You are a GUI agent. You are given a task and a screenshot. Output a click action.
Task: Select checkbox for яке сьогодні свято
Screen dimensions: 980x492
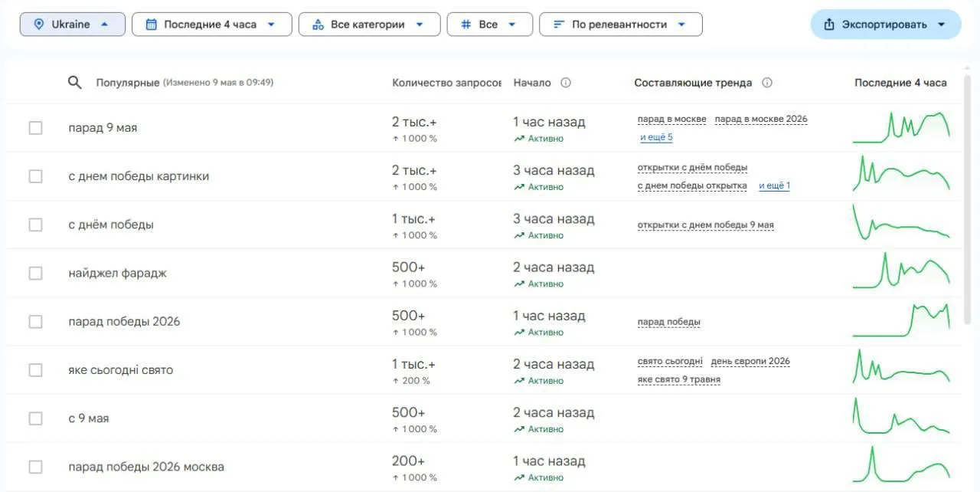pos(35,370)
